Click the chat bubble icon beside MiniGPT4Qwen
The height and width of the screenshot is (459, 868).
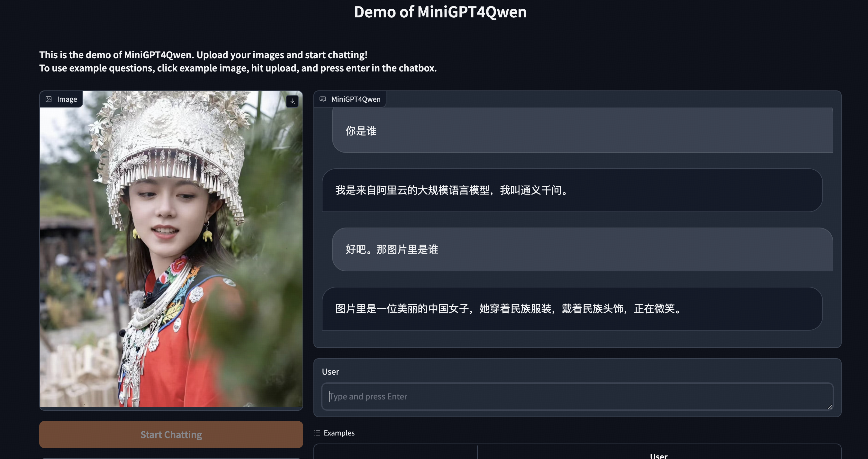click(x=322, y=99)
